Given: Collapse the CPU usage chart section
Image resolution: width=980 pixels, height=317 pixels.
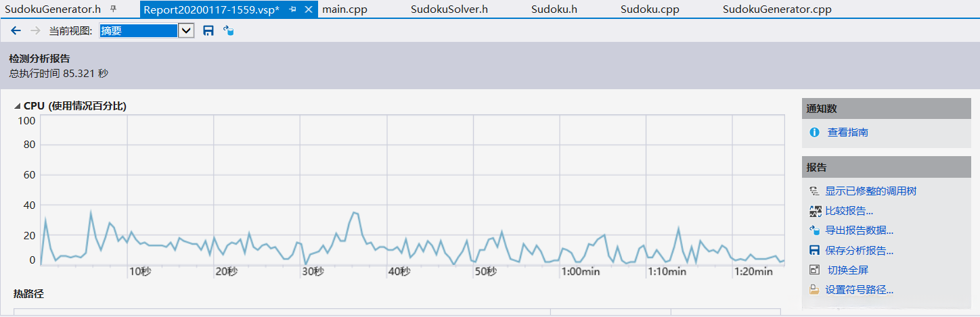Looking at the screenshot, I should pyautogui.click(x=17, y=106).
